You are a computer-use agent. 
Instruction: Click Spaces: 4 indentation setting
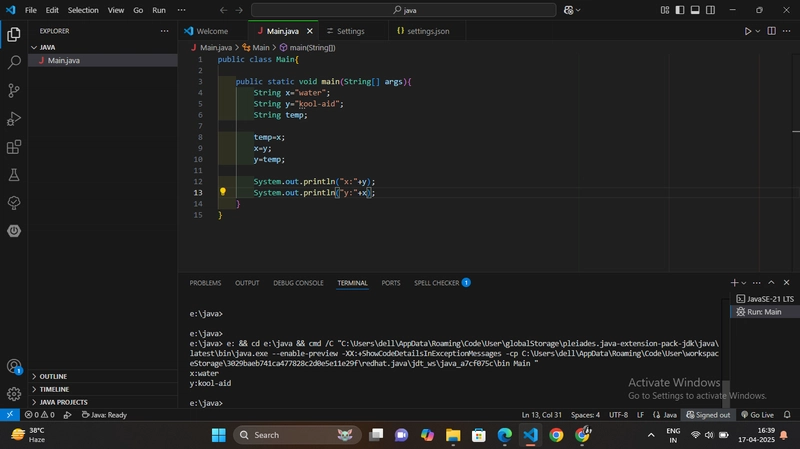pyautogui.click(x=585, y=415)
